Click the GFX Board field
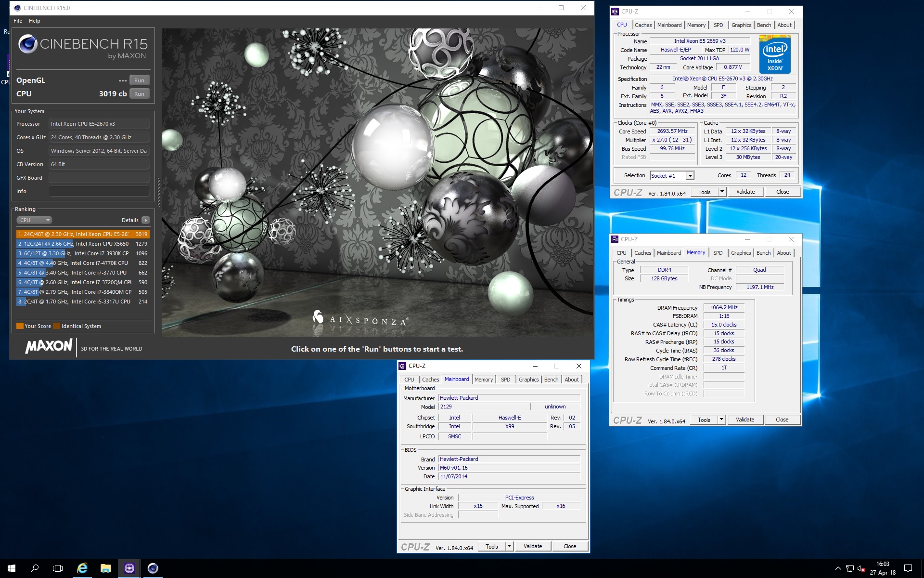This screenshot has width=924, height=578. (x=99, y=178)
